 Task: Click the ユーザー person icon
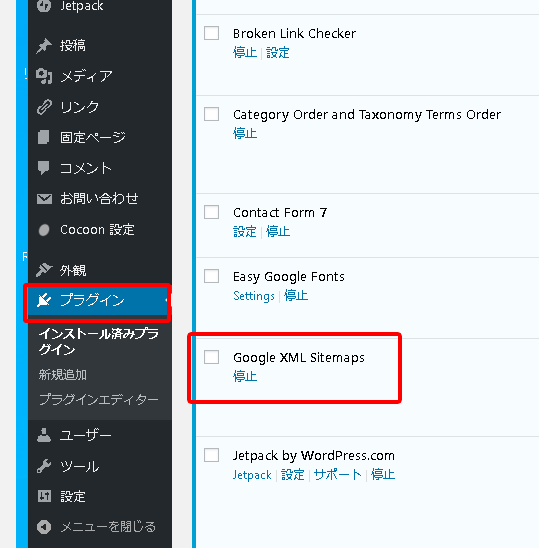coord(44,435)
